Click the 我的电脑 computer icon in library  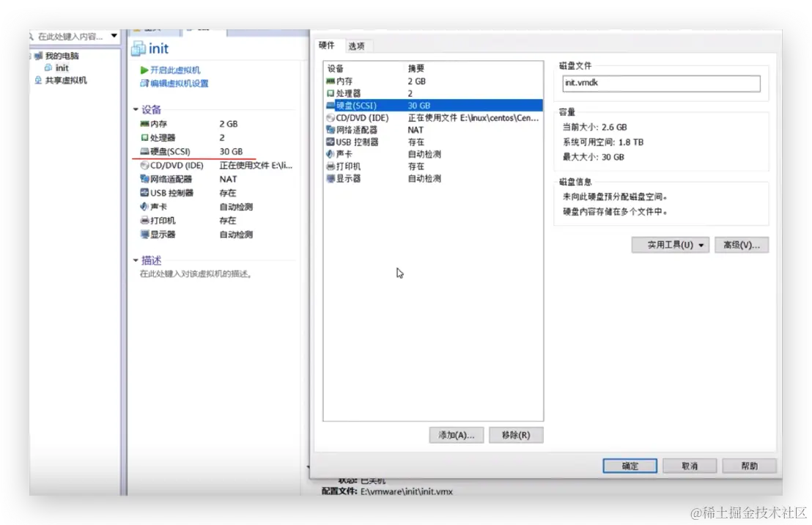click(x=39, y=56)
